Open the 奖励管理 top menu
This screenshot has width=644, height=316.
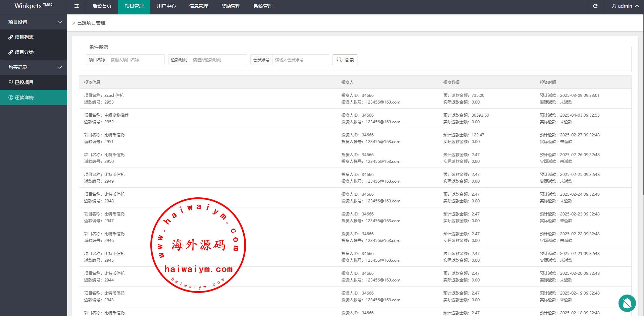[x=231, y=6]
